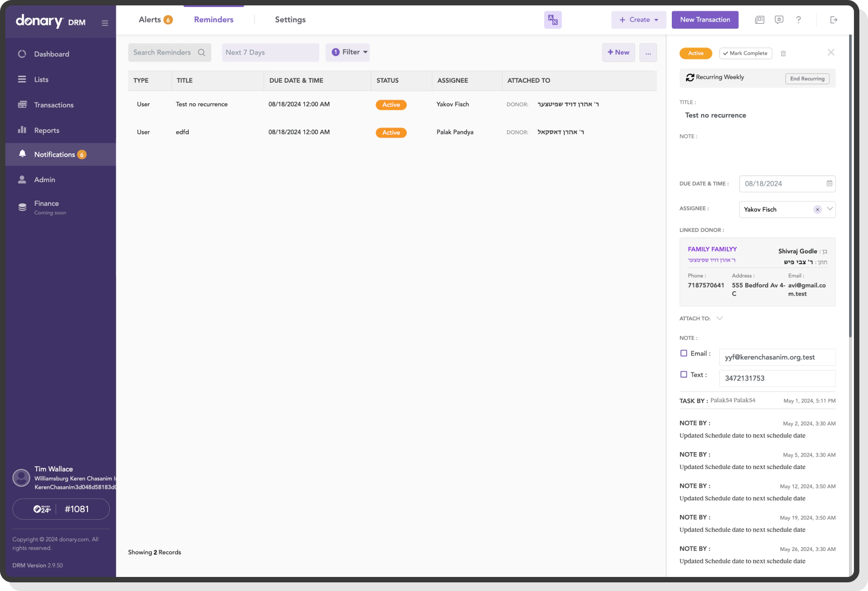Click the help question mark icon
868x591 pixels.
798,19
